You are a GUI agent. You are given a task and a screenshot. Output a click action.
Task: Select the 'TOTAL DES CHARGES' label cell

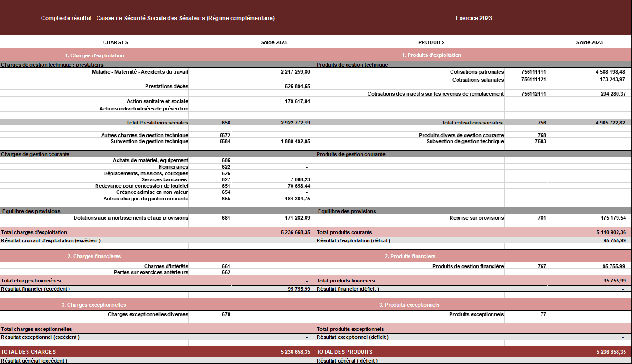[28, 352]
